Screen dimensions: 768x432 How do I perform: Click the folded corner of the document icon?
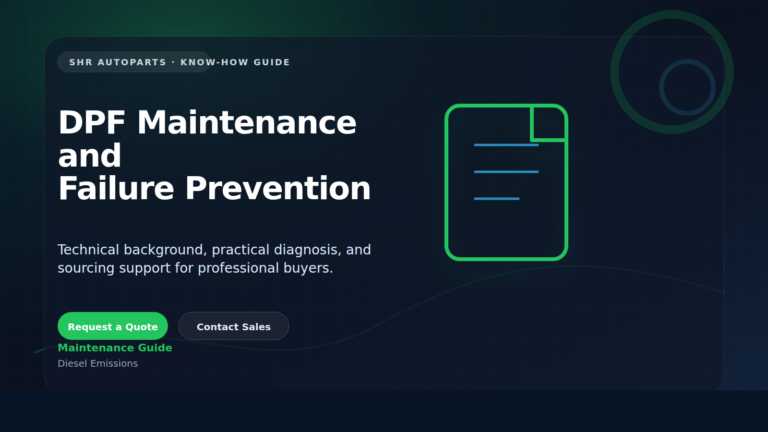(549, 122)
